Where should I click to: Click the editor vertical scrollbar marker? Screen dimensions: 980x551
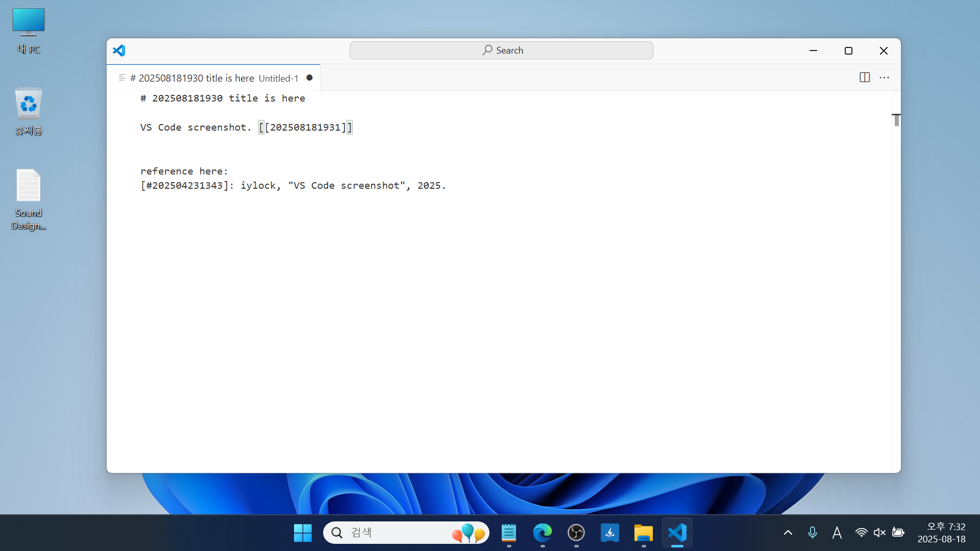(896, 120)
